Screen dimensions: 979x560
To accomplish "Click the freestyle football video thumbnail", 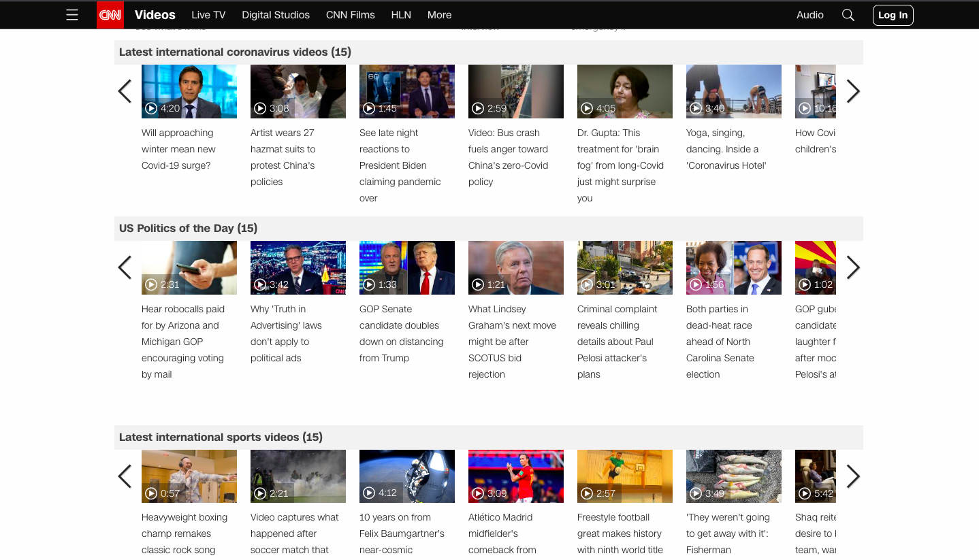I will click(624, 476).
